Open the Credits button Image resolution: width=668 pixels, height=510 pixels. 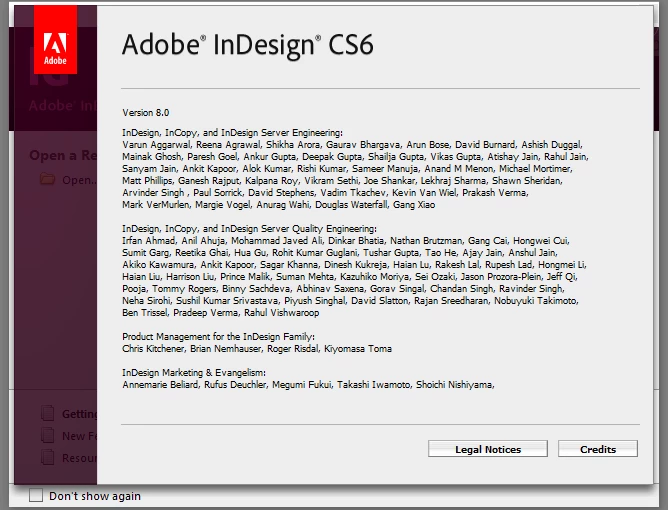coord(598,449)
